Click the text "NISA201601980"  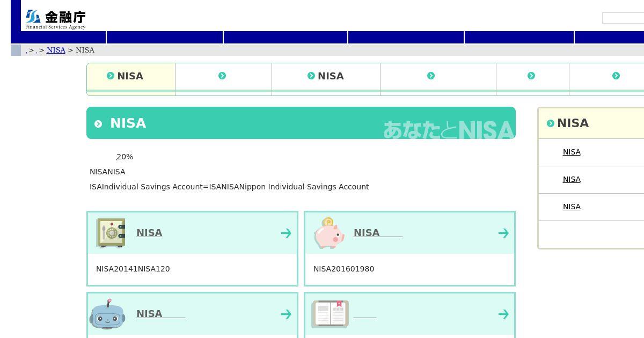344,269
